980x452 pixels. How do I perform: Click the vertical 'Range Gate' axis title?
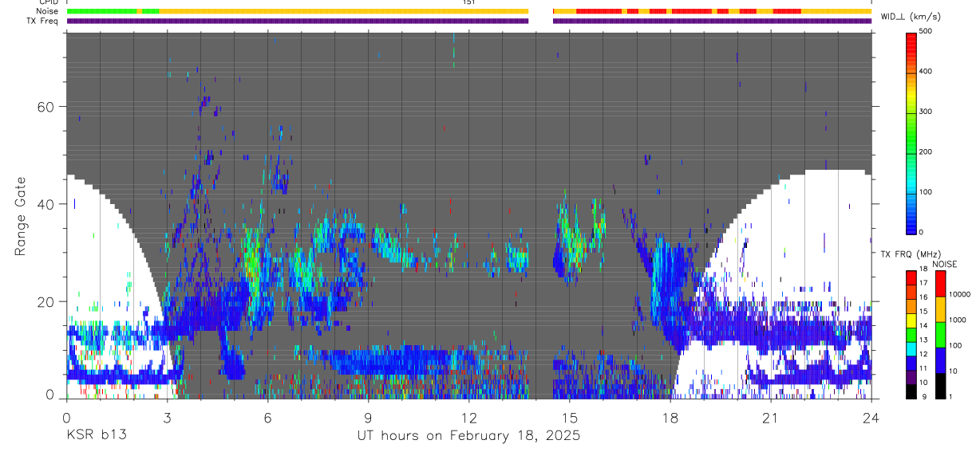click(x=19, y=216)
